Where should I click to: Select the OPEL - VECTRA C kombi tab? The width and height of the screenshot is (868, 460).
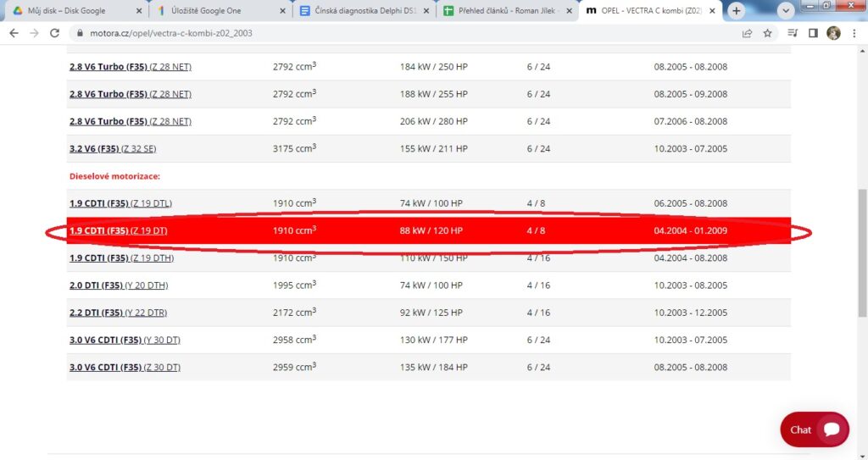[x=650, y=10]
